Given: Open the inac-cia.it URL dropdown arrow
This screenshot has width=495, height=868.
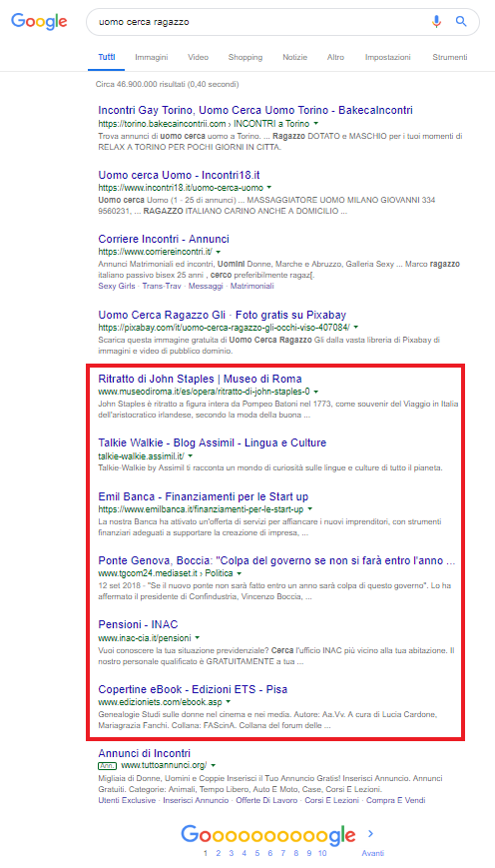Looking at the screenshot, I should pyautogui.click(x=198, y=637).
